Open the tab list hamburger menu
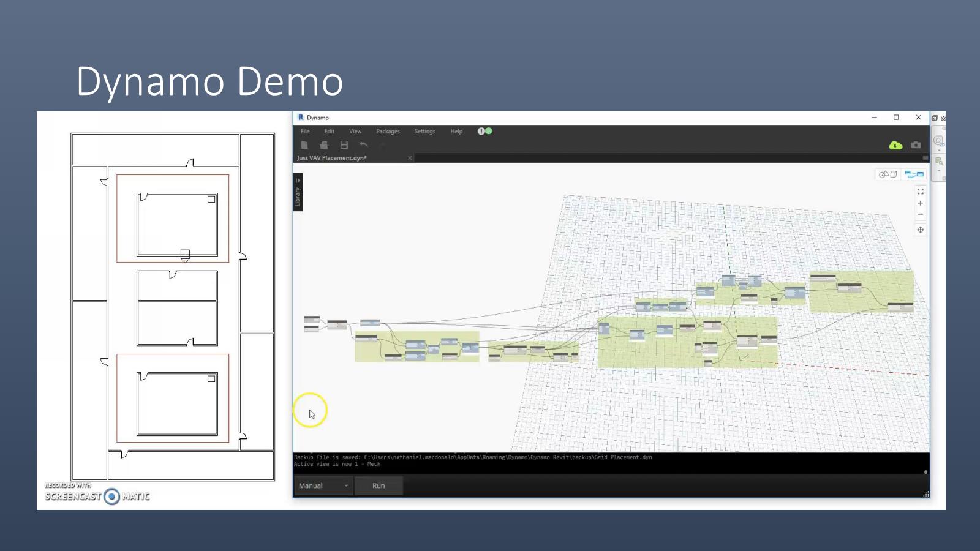 925,158
